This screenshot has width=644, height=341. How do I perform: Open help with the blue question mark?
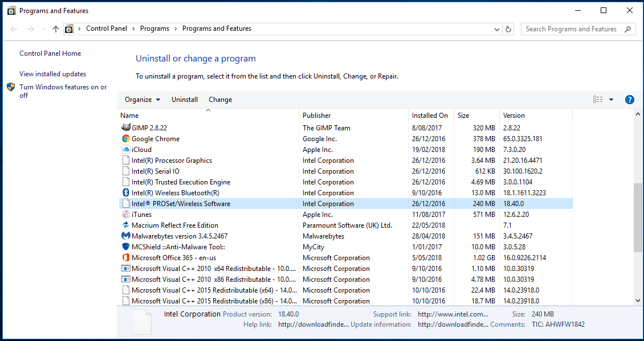(629, 100)
